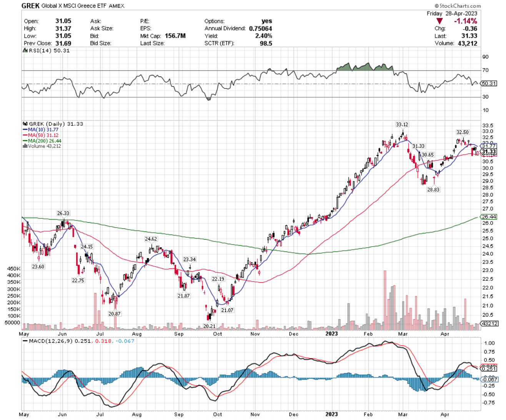This screenshot has height=420, width=506.
Task: Click the 22.75 June low annotation
Action: pos(78,280)
